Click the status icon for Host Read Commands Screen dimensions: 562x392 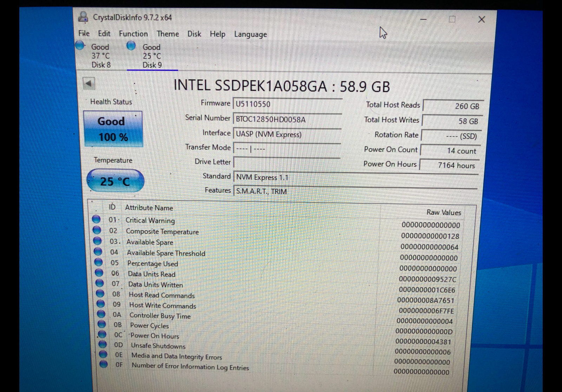point(100,293)
